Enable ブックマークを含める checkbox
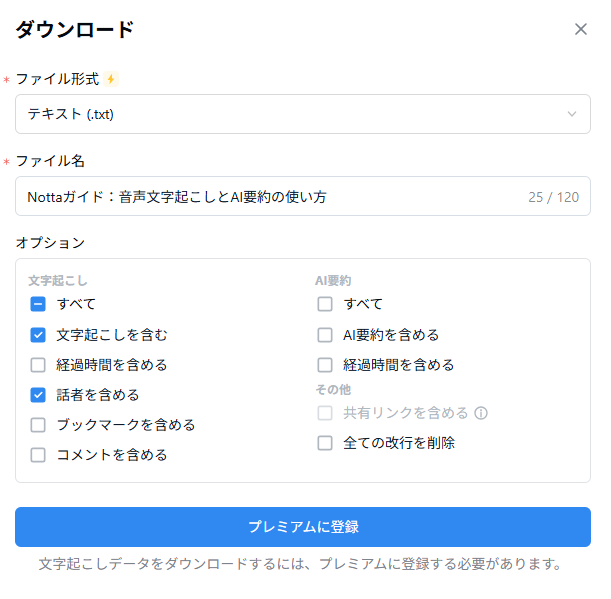 (38, 425)
